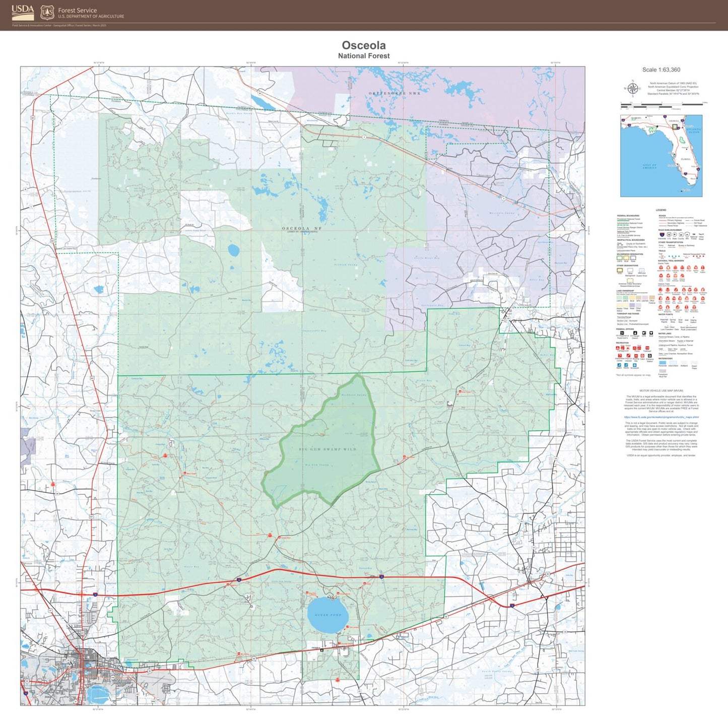Select the NPS federal office icon
Screen dimensions: 728x721
point(644,333)
